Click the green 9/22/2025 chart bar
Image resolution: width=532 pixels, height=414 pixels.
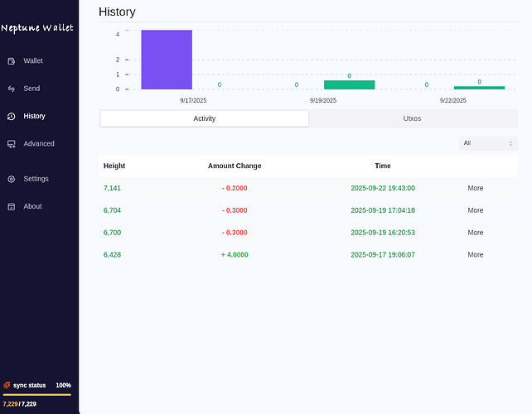[479, 87]
